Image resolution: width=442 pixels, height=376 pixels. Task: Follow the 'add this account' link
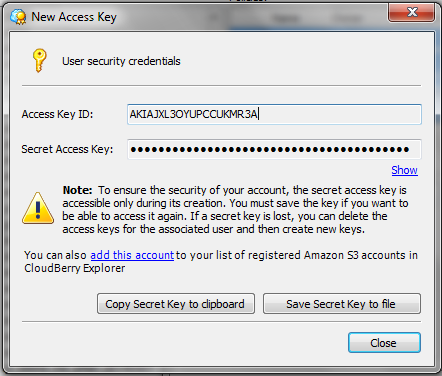point(132,255)
